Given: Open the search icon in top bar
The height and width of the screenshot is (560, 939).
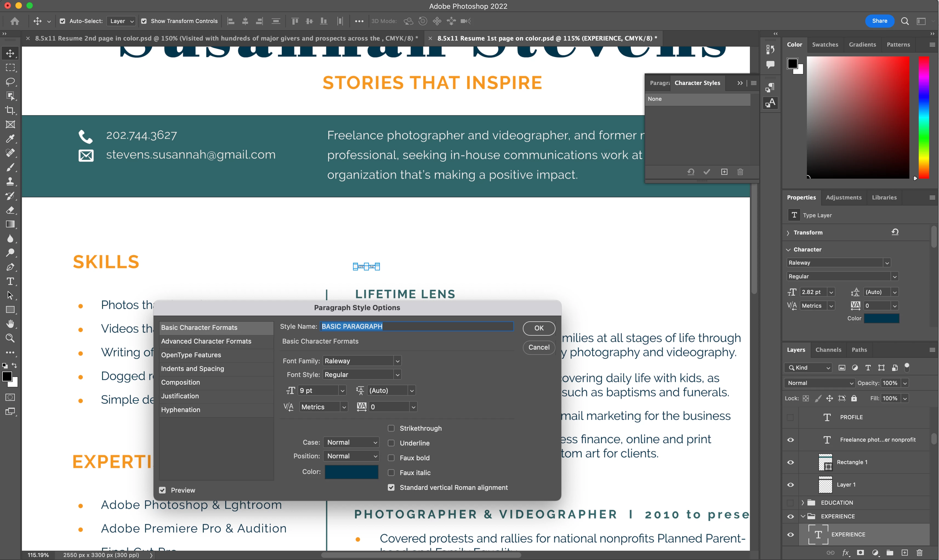Looking at the screenshot, I should (905, 21).
